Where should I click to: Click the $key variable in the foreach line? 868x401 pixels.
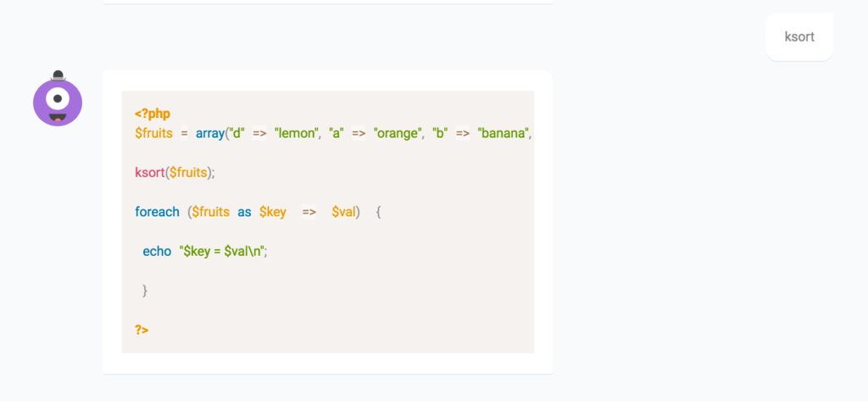272,212
